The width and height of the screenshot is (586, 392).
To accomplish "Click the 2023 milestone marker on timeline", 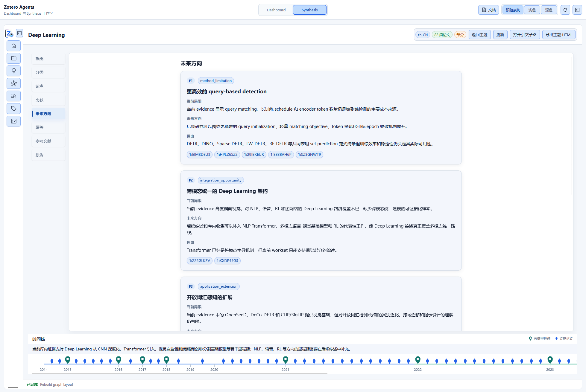I will [550, 360].
